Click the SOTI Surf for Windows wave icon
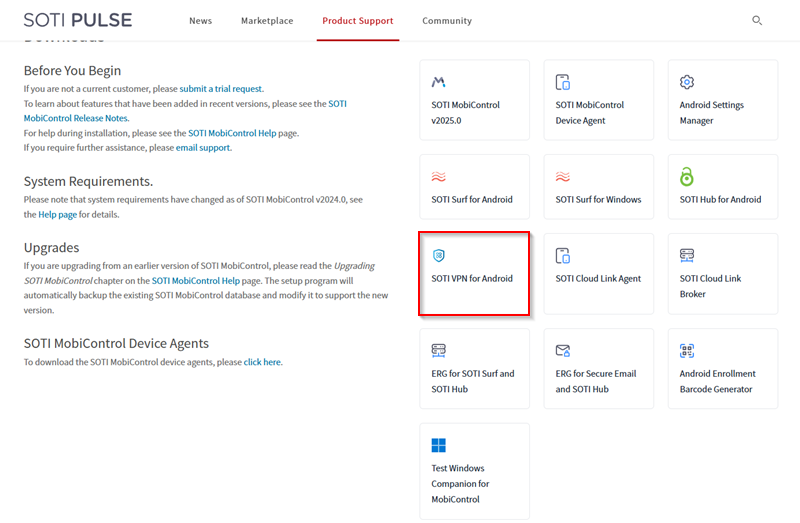800x523 pixels. [563, 177]
